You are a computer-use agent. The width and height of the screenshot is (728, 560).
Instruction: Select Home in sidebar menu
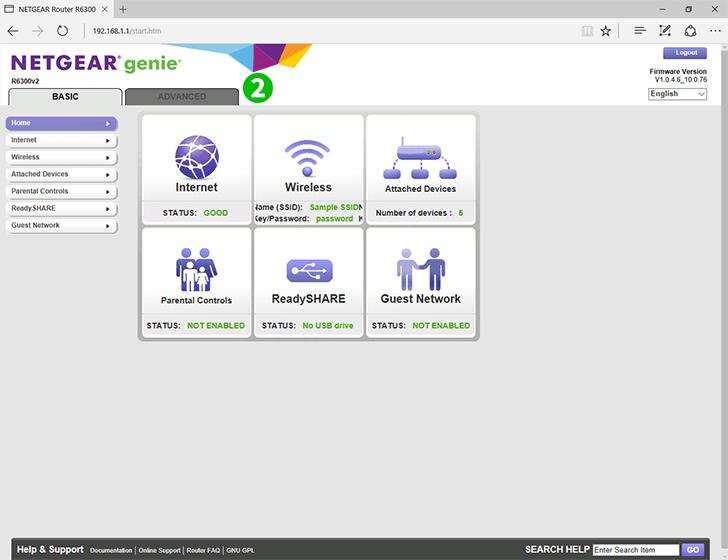click(61, 123)
